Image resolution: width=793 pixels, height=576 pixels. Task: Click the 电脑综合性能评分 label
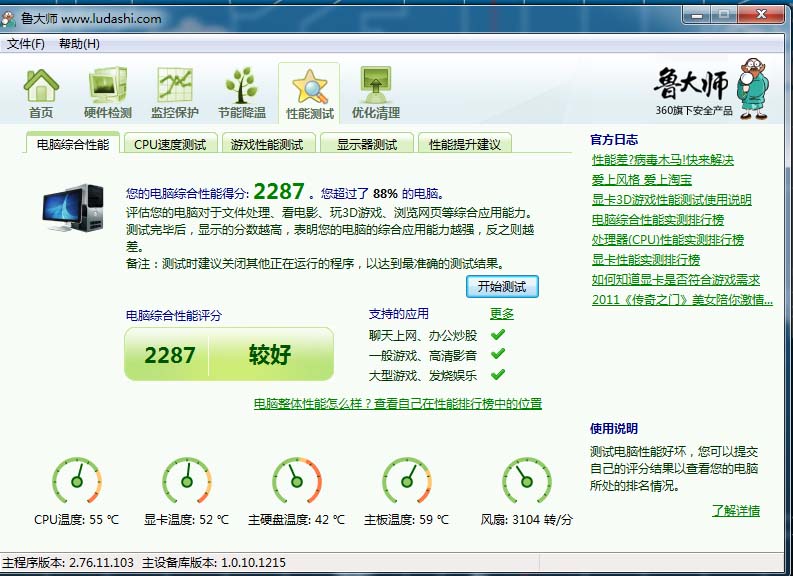point(173,316)
